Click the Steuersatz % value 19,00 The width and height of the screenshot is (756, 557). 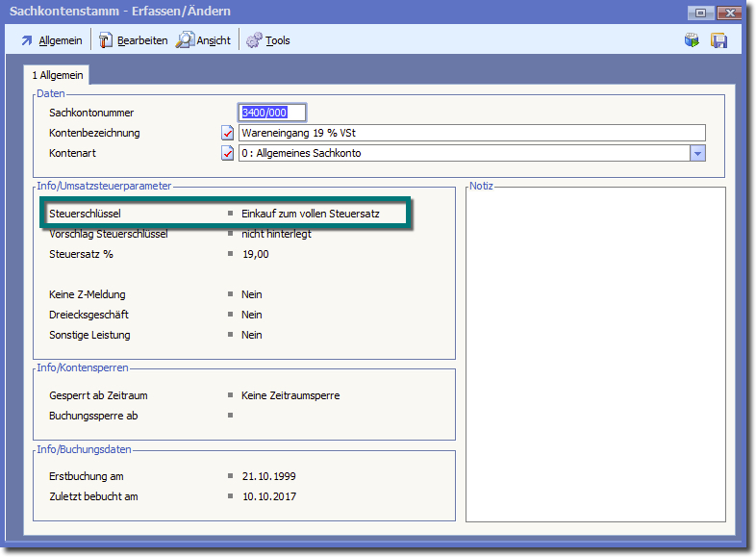[x=255, y=254]
